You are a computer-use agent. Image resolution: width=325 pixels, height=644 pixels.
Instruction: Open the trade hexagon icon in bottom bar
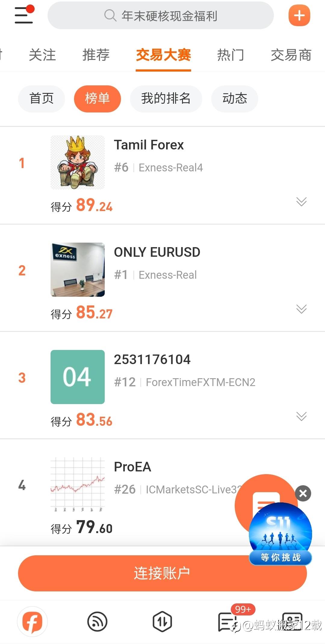(x=162, y=622)
